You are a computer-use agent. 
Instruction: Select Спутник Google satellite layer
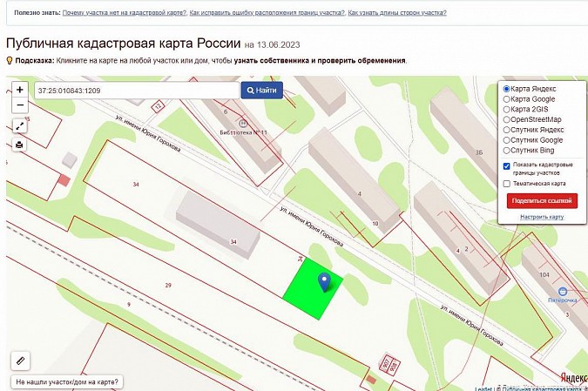(x=506, y=140)
